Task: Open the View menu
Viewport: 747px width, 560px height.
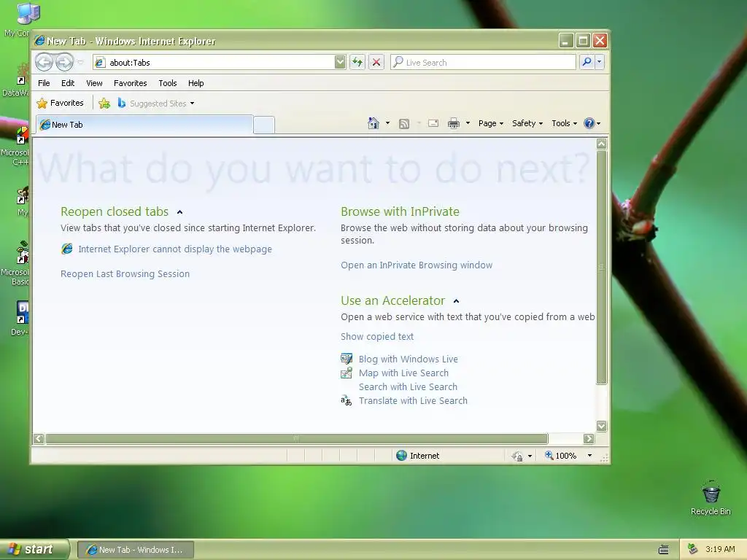Action: click(x=94, y=83)
